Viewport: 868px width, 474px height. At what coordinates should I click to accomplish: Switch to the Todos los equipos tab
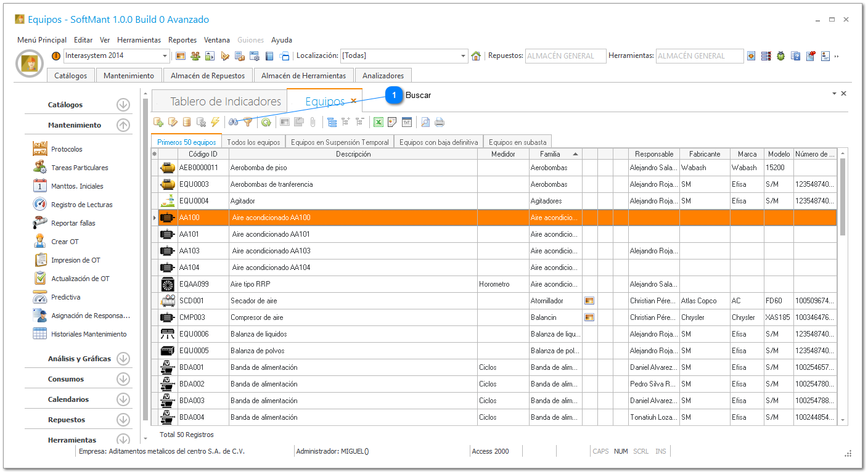pos(253,142)
